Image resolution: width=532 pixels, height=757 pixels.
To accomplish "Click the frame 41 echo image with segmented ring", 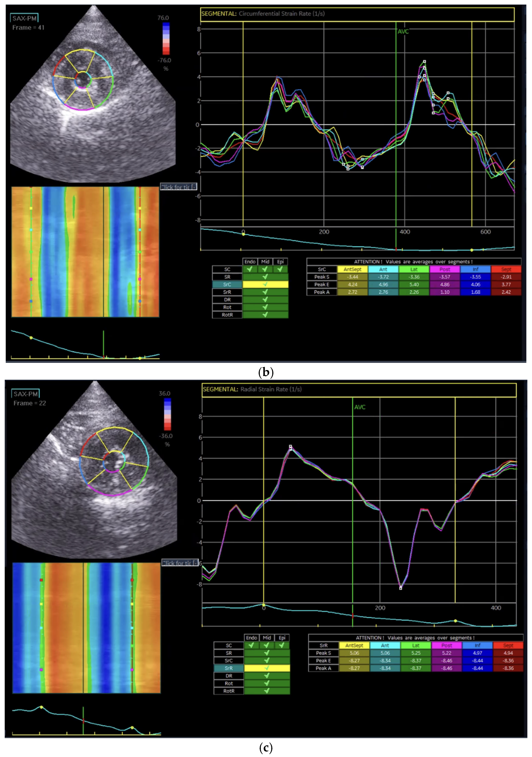I will 93,94.
